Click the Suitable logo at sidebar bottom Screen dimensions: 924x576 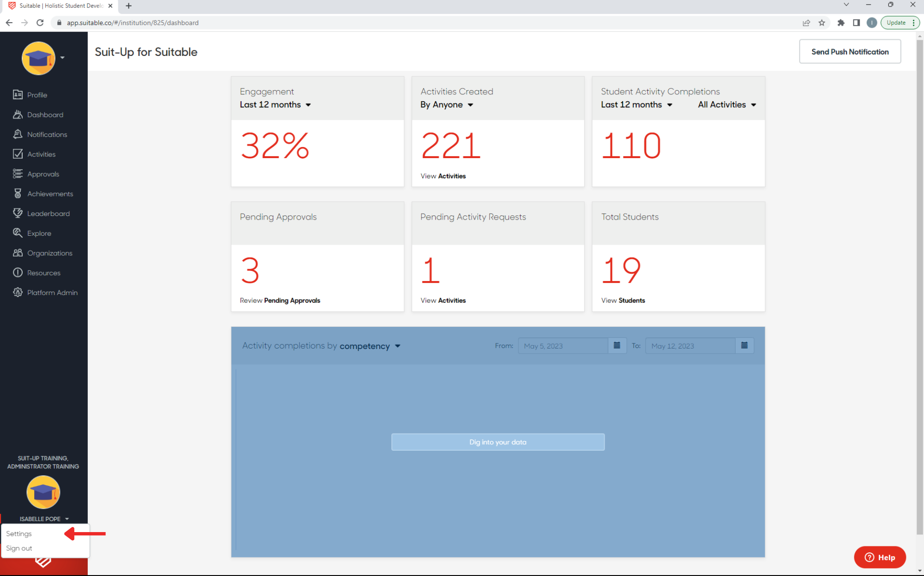(43, 562)
